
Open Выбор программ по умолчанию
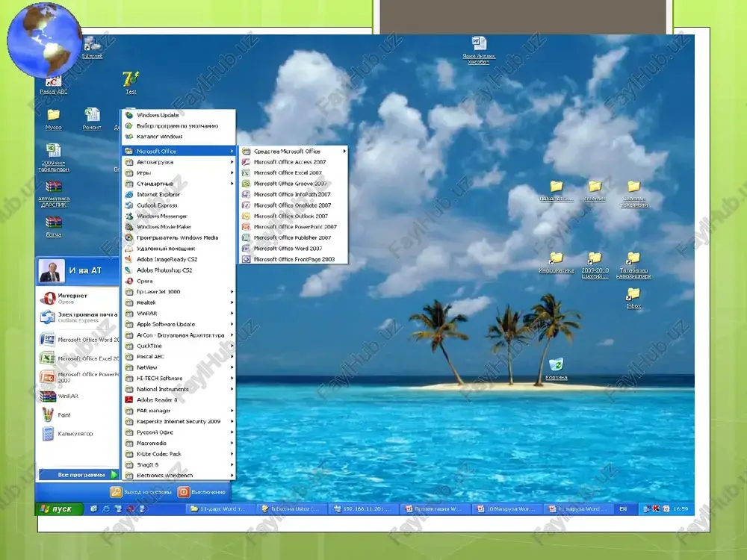point(179,125)
